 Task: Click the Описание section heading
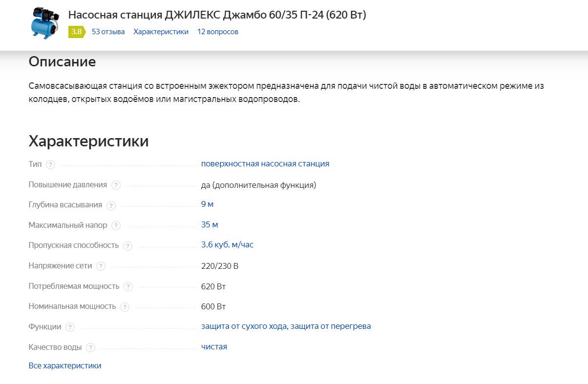63,62
